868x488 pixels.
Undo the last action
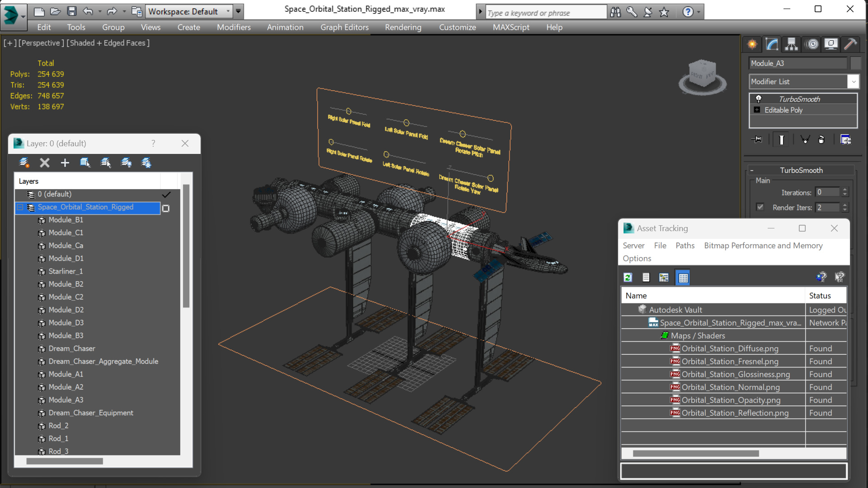click(88, 11)
